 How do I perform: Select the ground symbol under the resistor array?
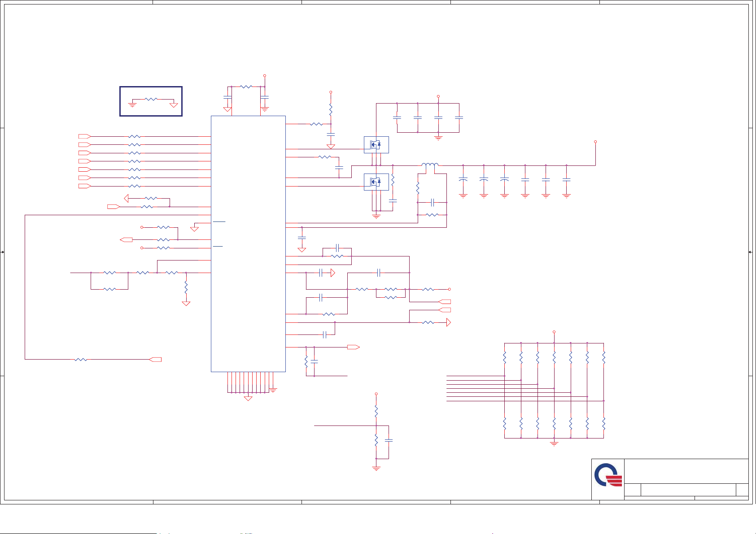click(x=554, y=443)
